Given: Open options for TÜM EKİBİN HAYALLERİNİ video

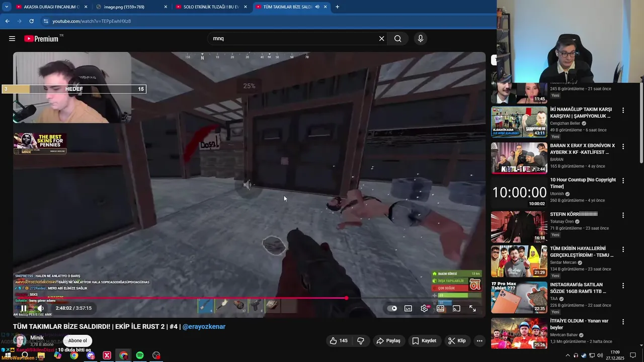Looking at the screenshot, I should click(x=623, y=249).
